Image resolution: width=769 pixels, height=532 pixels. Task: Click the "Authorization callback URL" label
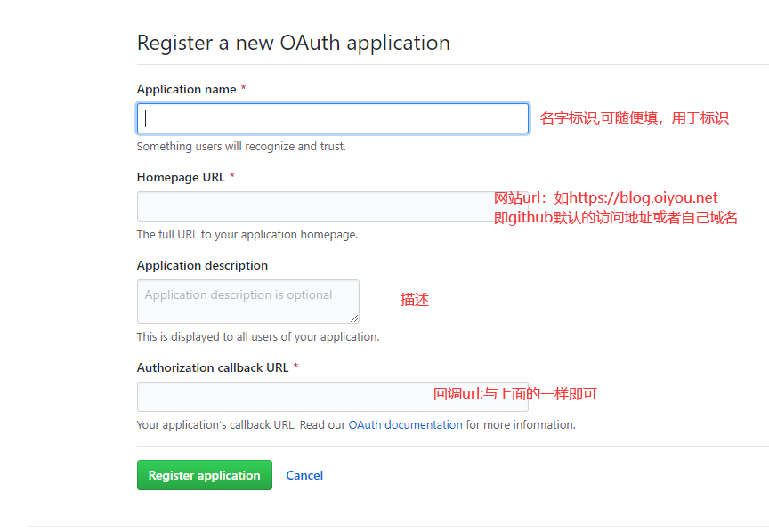[x=213, y=367]
